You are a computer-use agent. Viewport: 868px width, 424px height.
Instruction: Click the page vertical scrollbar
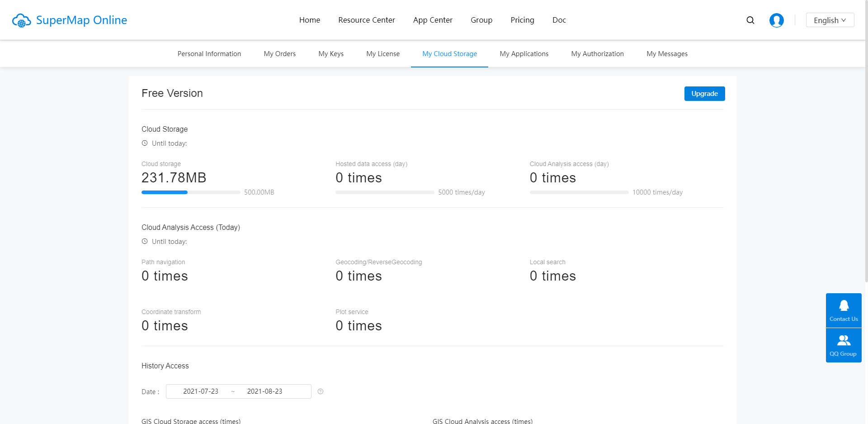(x=866, y=141)
